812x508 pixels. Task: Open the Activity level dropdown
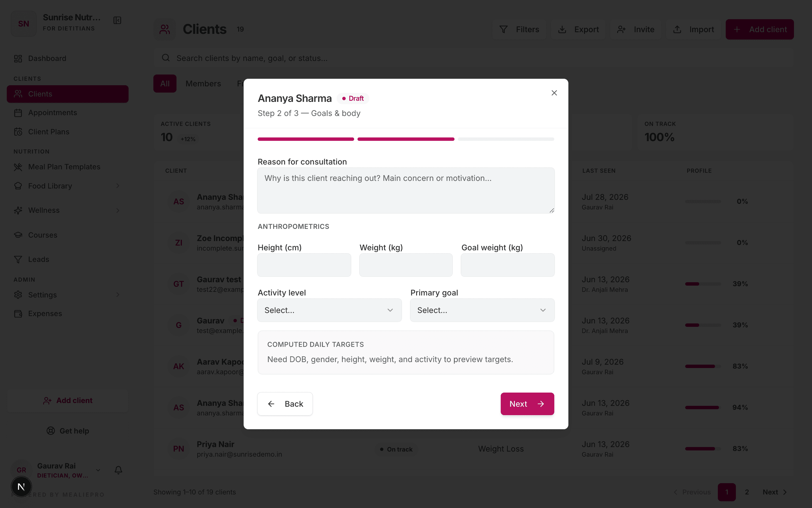[329, 310]
